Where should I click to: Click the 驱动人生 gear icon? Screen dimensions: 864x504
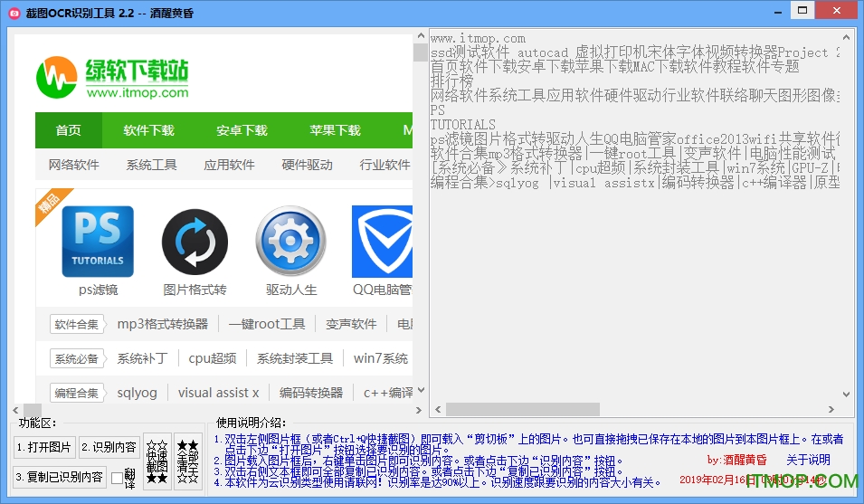[291, 242]
